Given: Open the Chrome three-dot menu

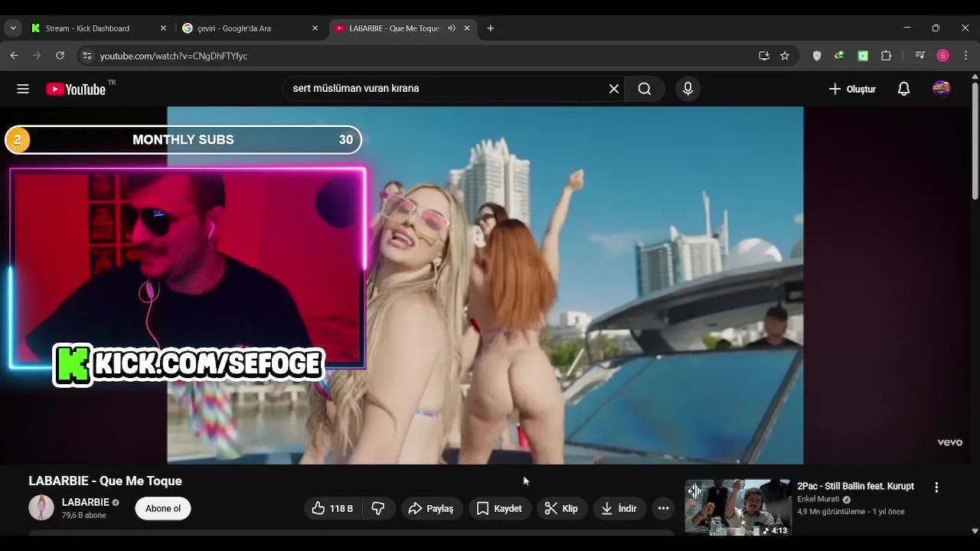Looking at the screenshot, I should [965, 56].
